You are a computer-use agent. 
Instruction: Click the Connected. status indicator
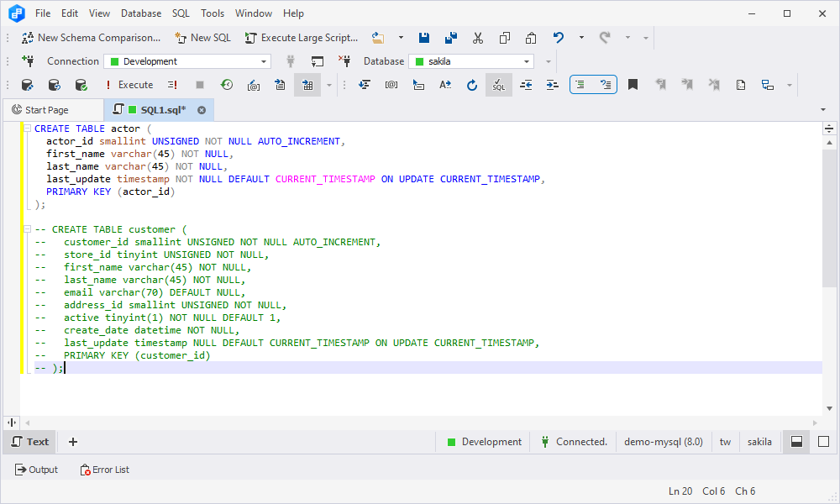tap(575, 442)
